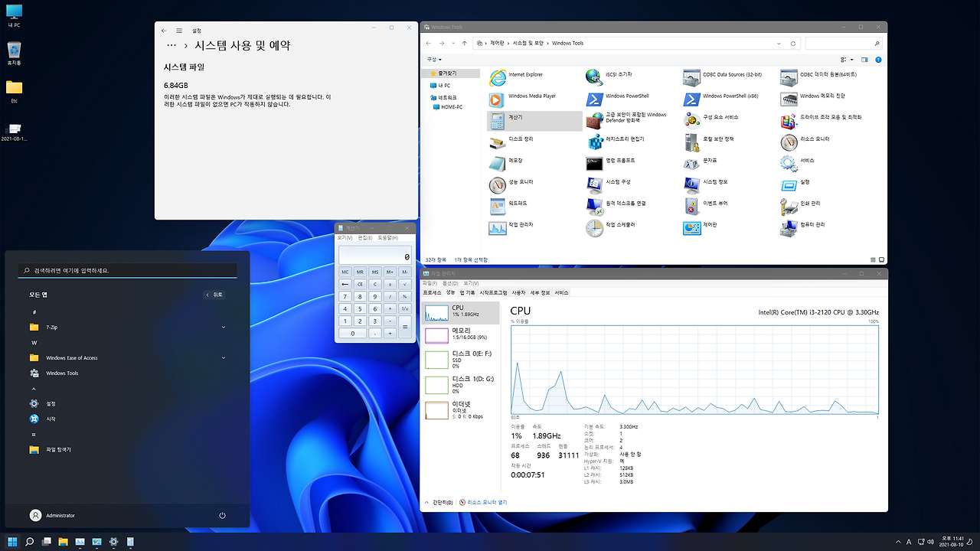
Task: Open the 옵션(O) menu in Task Manager
Action: 449,283
